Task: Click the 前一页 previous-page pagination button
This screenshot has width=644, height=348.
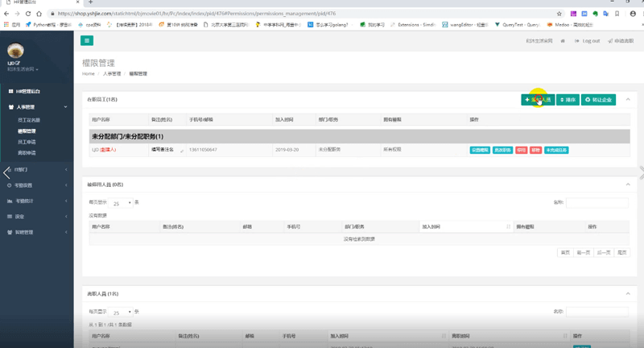Action: click(x=583, y=252)
